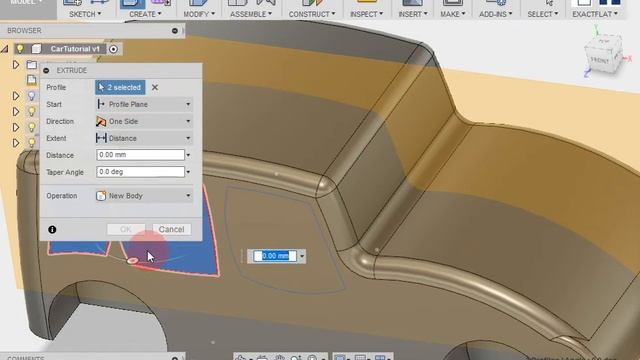Screen dimensions: 640x360
Task: Toggle the second row's lightbulb visibility
Action: point(31,96)
